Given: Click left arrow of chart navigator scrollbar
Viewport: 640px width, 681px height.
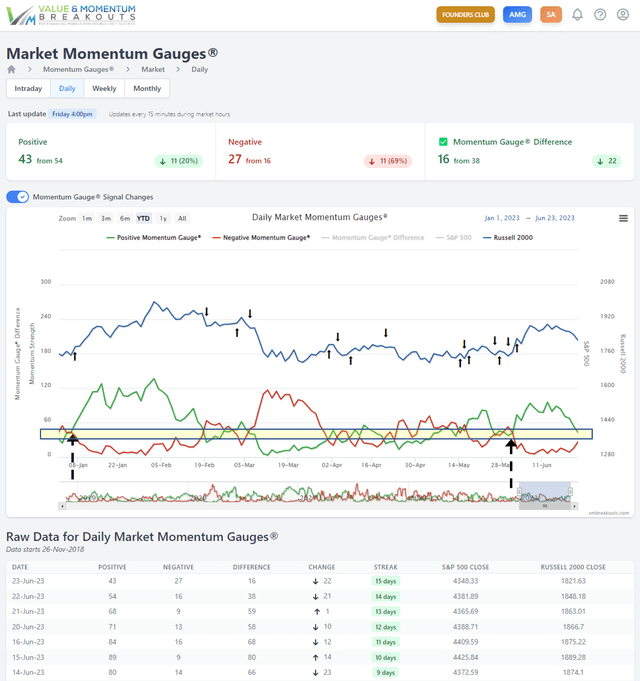Looking at the screenshot, I should tap(63, 506).
